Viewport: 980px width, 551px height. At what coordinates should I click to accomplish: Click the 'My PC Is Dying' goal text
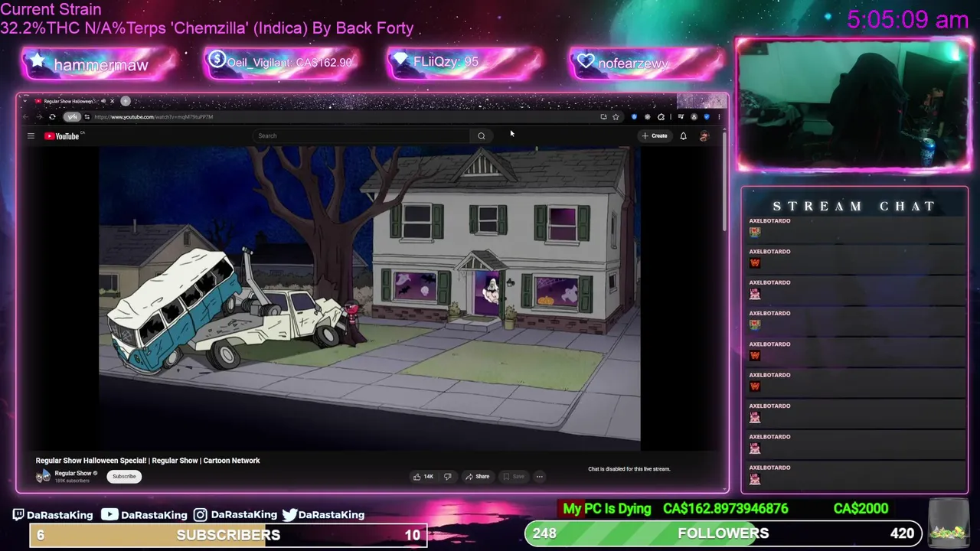click(607, 508)
